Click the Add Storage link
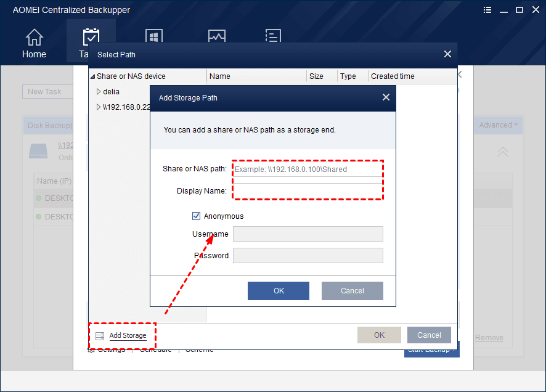This screenshot has width=546, height=392. tap(128, 335)
